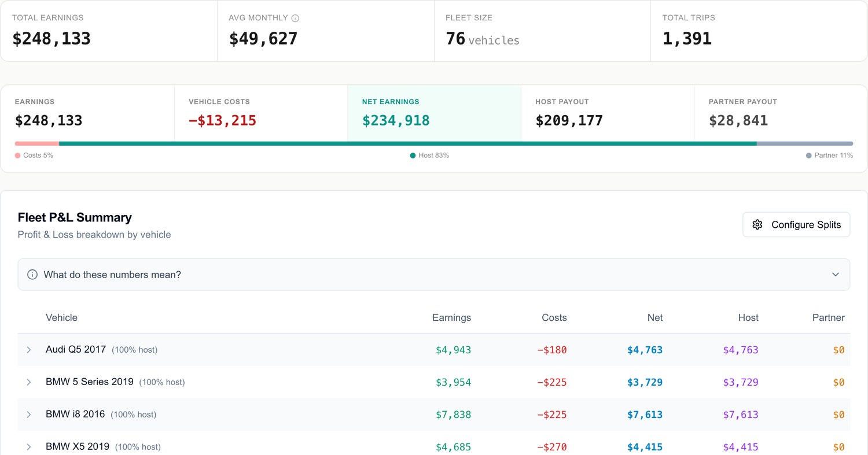The height and width of the screenshot is (455, 868).
Task: Click the Partner column header
Action: 829,317
